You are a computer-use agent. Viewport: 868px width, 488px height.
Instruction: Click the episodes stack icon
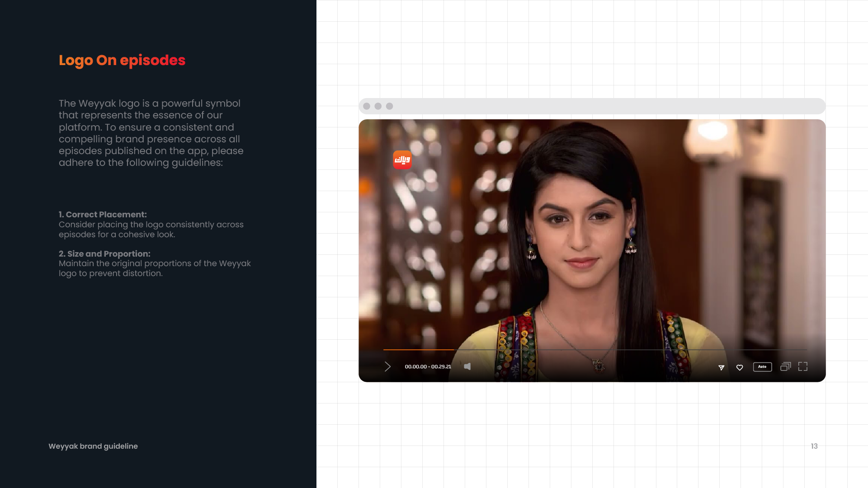pyautogui.click(x=785, y=366)
